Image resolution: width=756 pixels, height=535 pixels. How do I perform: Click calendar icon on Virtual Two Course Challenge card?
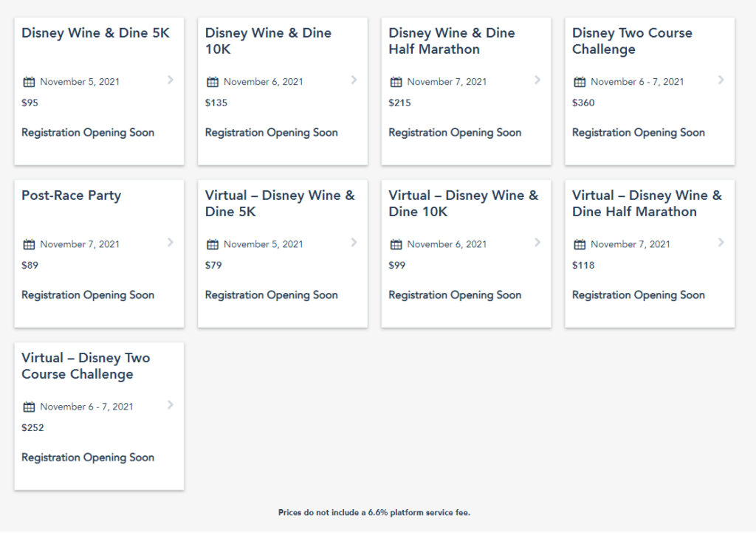tap(30, 407)
